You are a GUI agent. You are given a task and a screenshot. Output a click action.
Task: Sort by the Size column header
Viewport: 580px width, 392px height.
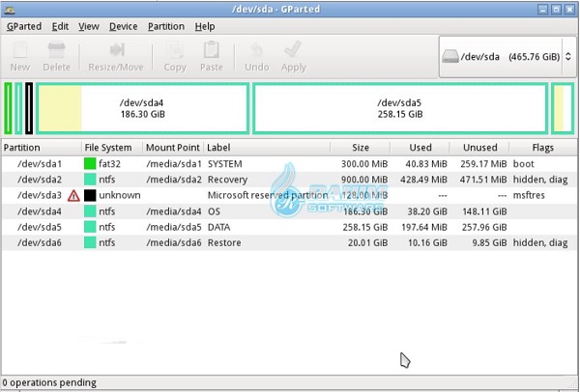(361, 148)
